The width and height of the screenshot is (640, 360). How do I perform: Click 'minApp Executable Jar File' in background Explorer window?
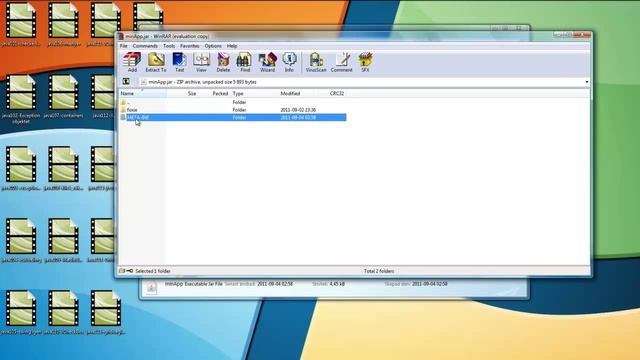[193, 284]
